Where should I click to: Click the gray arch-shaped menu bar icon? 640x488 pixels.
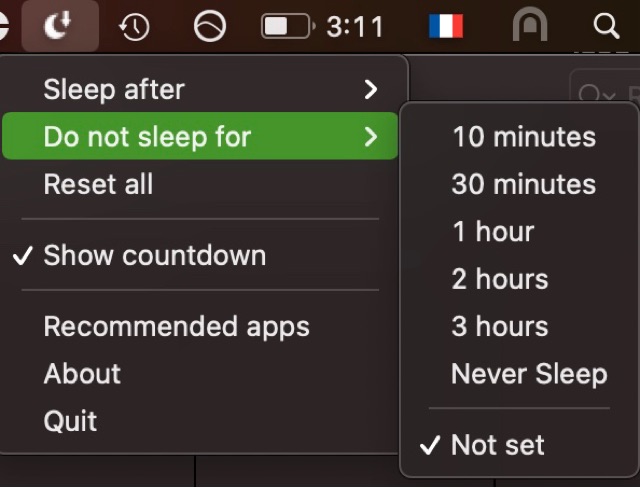point(529,27)
